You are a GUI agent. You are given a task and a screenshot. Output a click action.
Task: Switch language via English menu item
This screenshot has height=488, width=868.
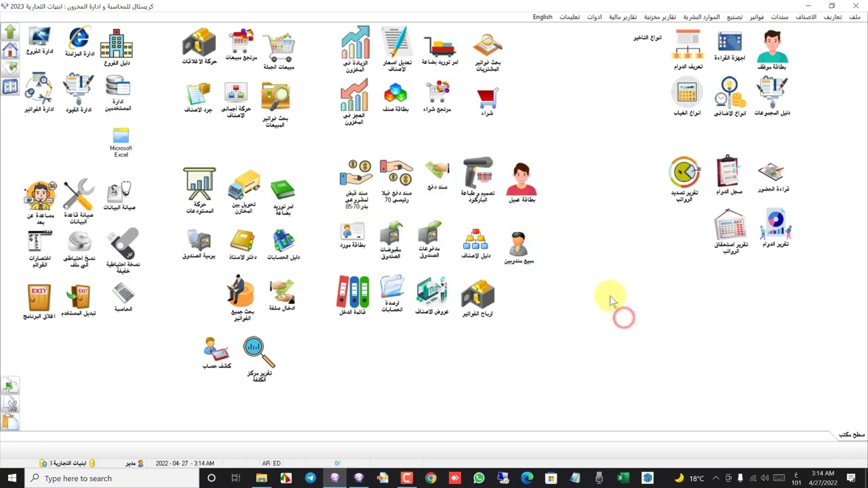tap(542, 17)
